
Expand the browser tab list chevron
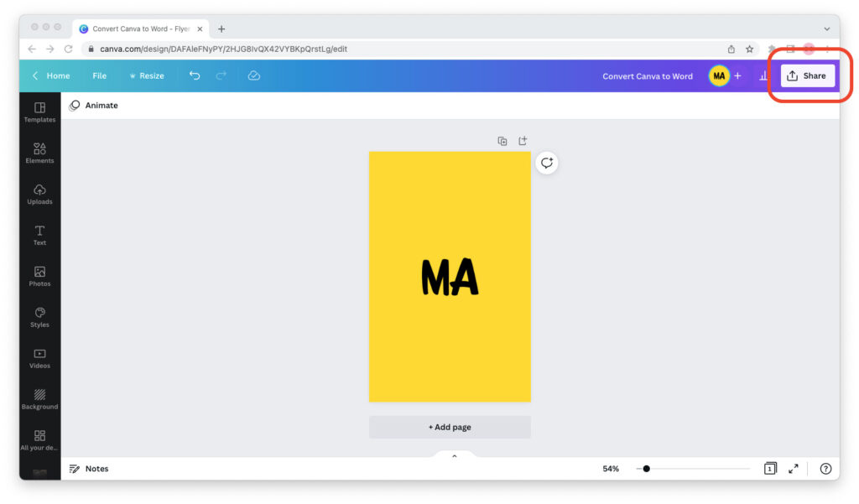tap(826, 29)
